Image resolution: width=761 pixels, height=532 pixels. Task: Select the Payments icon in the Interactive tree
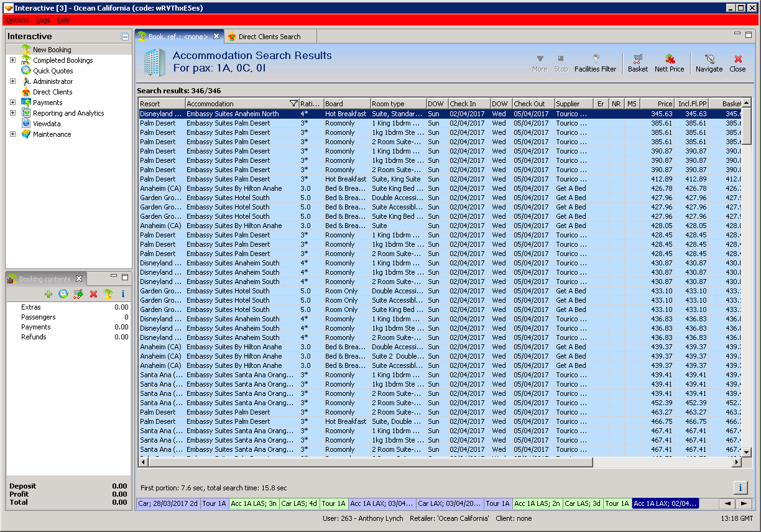pos(26,102)
